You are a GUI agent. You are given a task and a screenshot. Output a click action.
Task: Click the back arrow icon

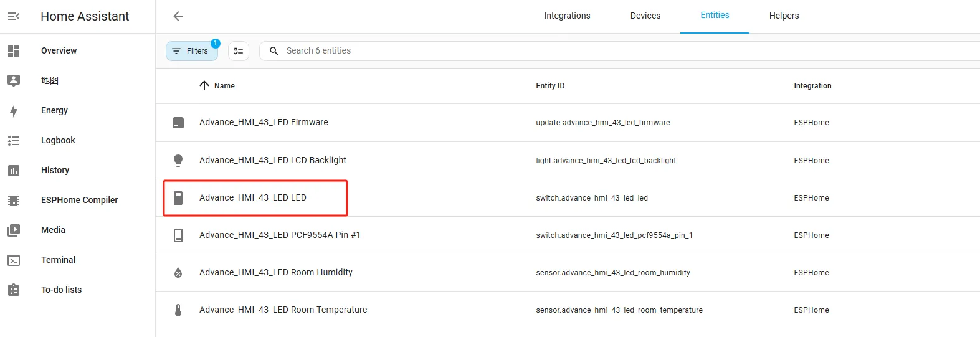(178, 16)
